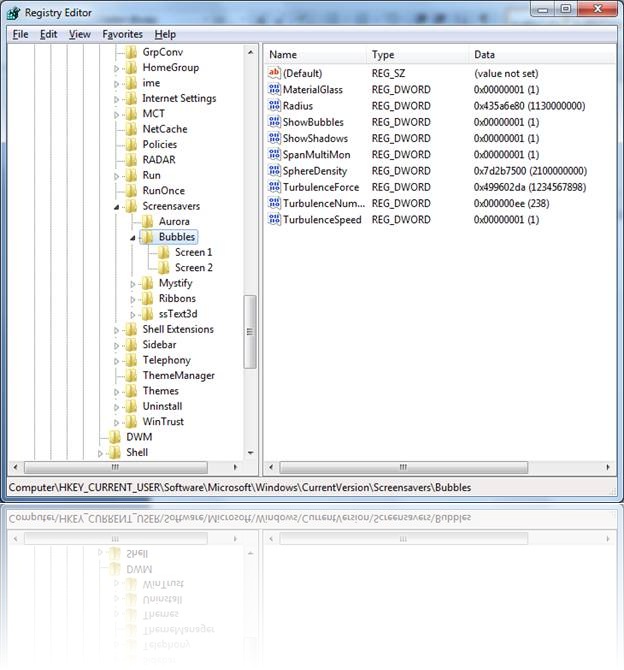This screenshot has width=624, height=670.
Task: Click the DWORD icon beside Radius
Action: coord(274,106)
